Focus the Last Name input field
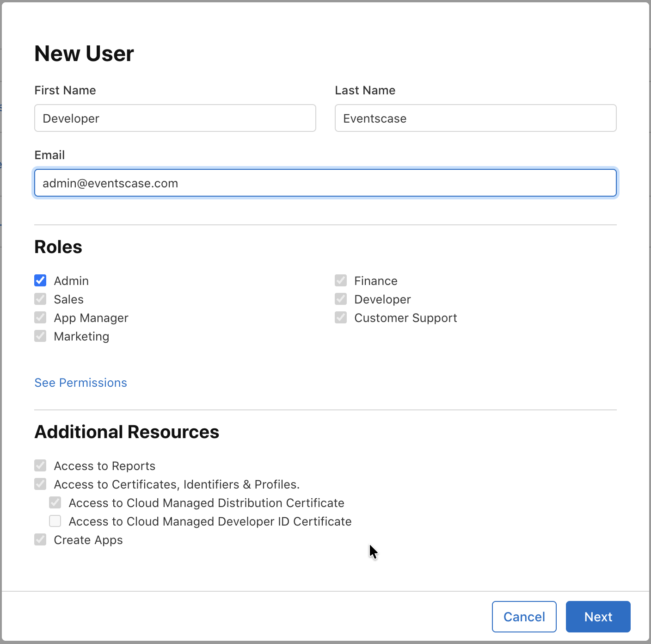The width and height of the screenshot is (651, 644). (x=475, y=118)
